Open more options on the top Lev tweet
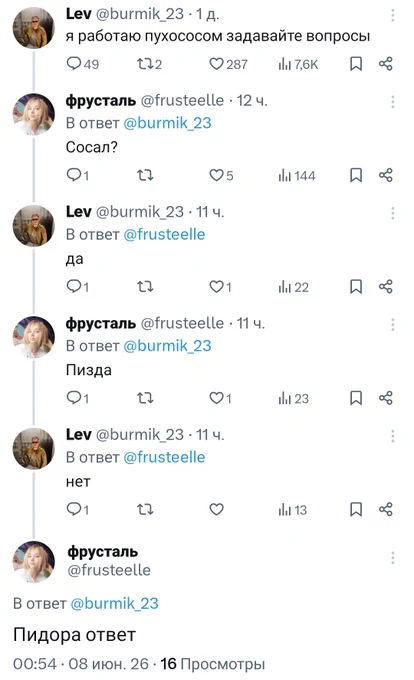 click(392, 16)
